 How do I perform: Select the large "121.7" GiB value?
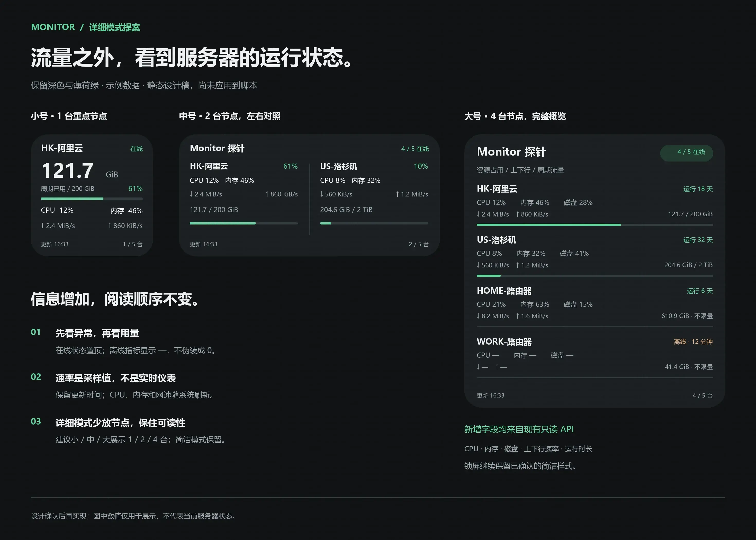click(x=67, y=170)
